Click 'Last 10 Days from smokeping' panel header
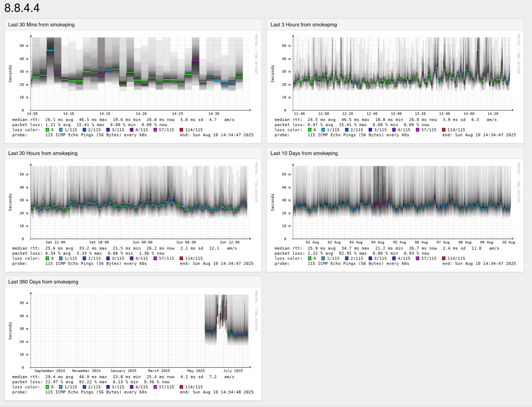This screenshot has width=532, height=407. click(x=304, y=153)
